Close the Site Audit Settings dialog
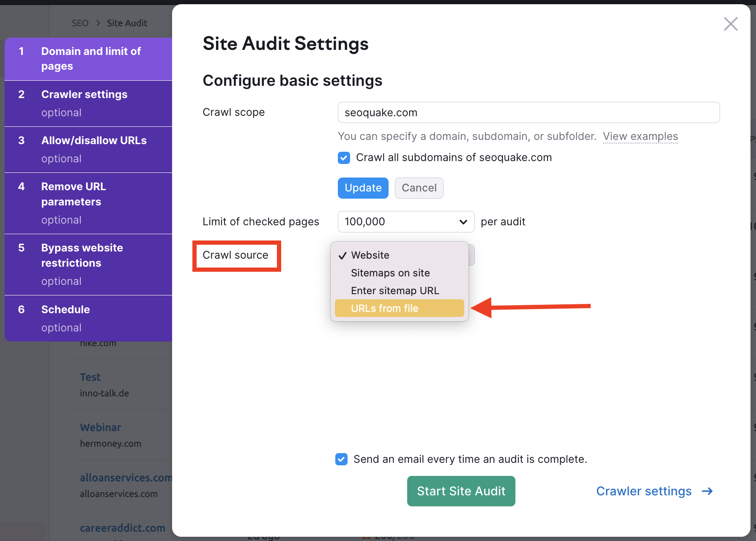The height and width of the screenshot is (541, 756). [x=730, y=24]
